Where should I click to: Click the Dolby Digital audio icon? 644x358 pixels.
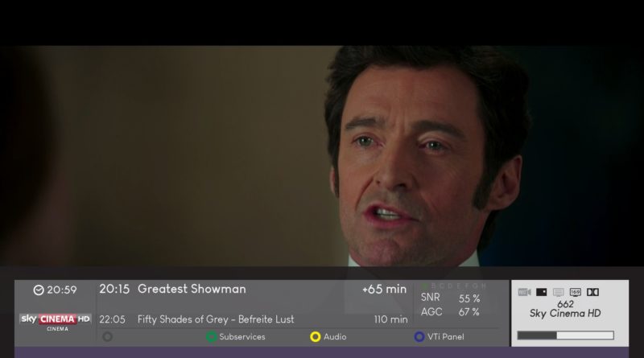click(x=592, y=292)
